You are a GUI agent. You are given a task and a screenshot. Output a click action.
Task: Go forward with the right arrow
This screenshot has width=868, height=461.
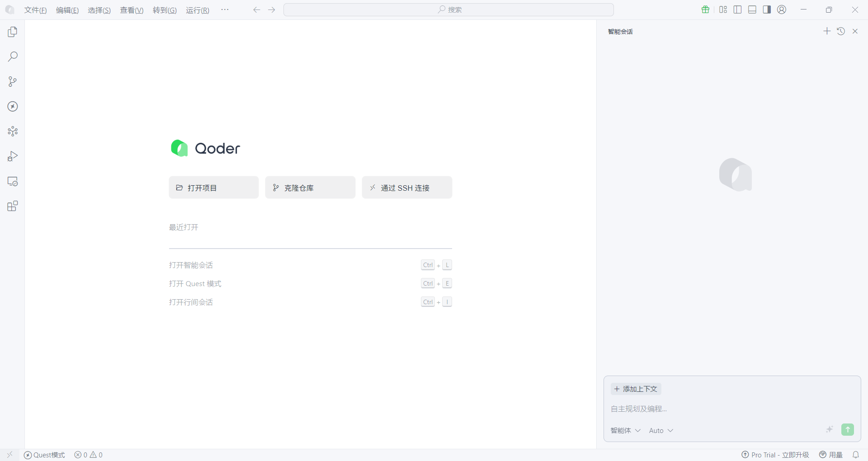pyautogui.click(x=271, y=10)
